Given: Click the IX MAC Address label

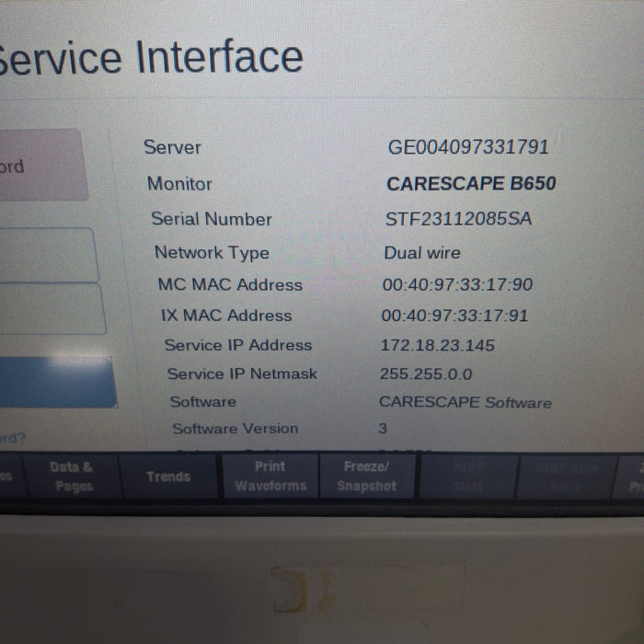Looking at the screenshot, I should coord(226,316).
